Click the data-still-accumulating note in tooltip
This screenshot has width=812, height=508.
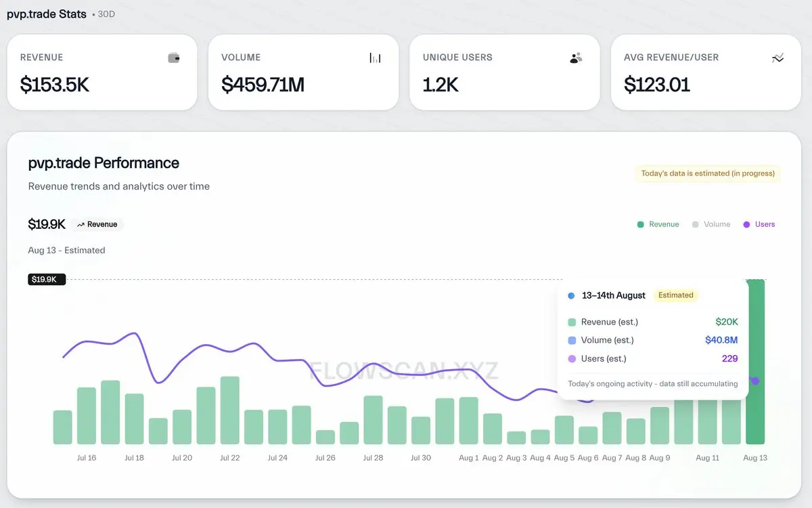point(653,383)
